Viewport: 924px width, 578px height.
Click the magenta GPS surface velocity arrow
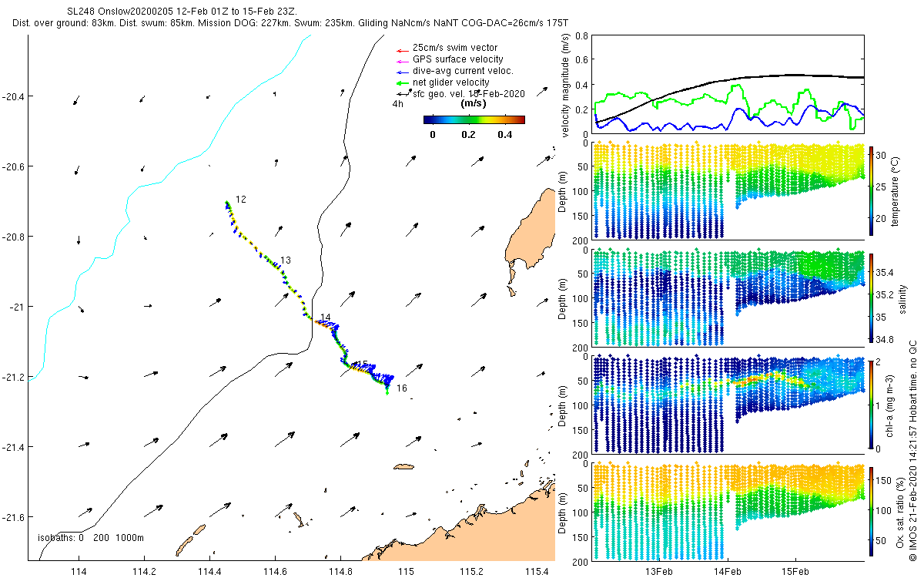(400, 60)
